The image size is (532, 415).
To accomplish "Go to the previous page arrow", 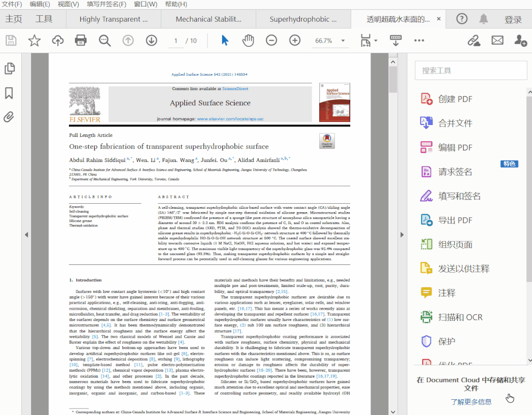I will tap(128, 41).
